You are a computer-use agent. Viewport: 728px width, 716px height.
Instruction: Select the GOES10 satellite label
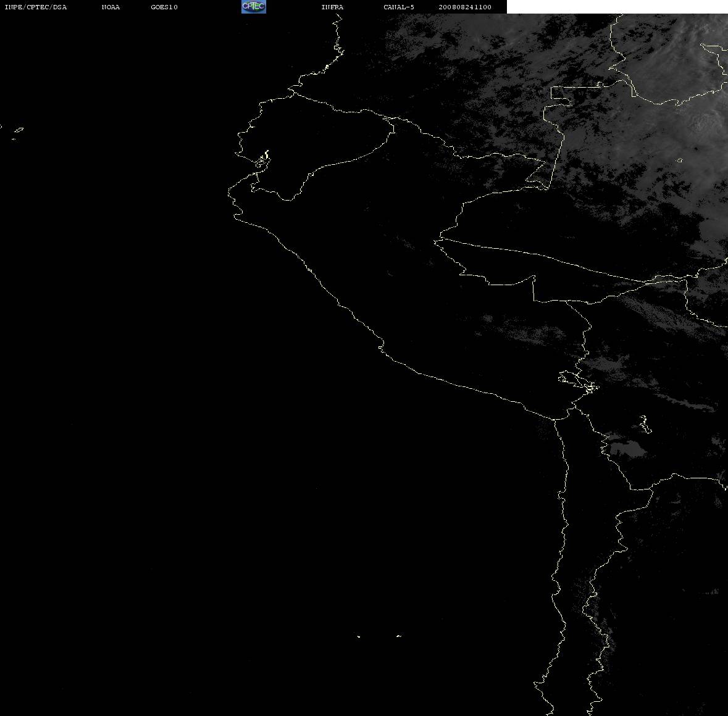coord(164,7)
